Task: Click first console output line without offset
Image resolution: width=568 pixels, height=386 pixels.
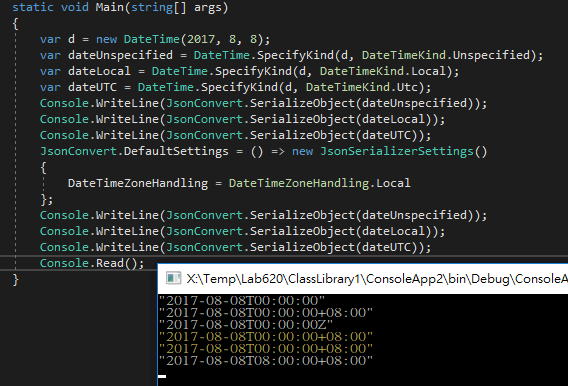Action: (x=242, y=301)
